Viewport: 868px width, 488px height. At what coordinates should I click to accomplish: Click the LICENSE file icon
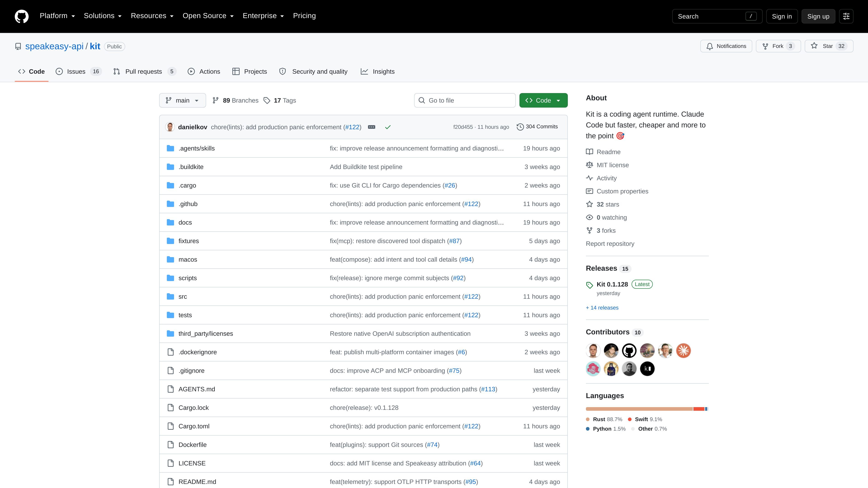click(170, 463)
